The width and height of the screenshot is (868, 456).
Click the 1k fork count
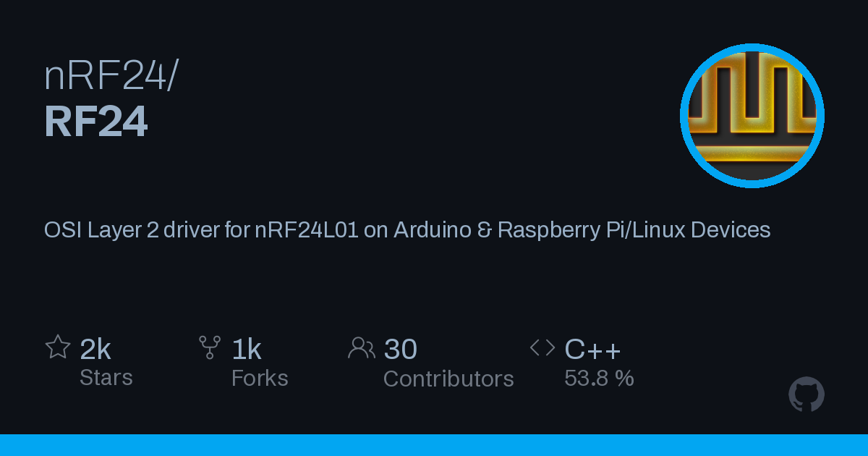pyautogui.click(x=247, y=350)
